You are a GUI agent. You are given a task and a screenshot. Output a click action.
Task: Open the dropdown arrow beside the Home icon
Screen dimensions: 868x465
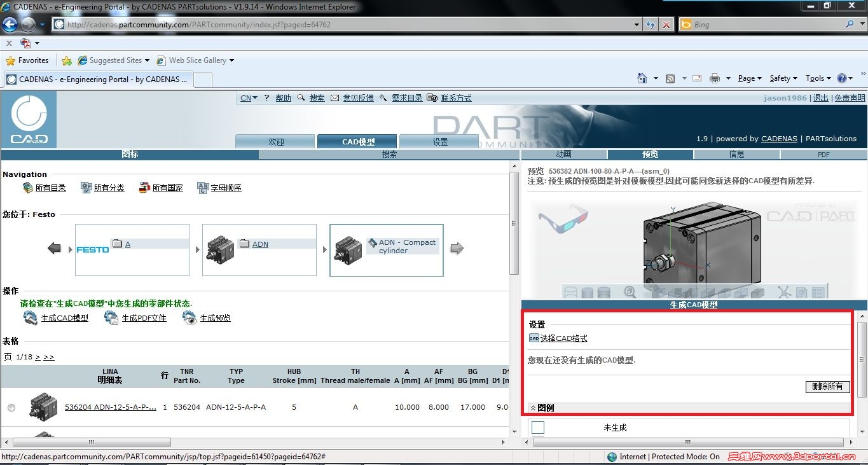click(x=656, y=78)
